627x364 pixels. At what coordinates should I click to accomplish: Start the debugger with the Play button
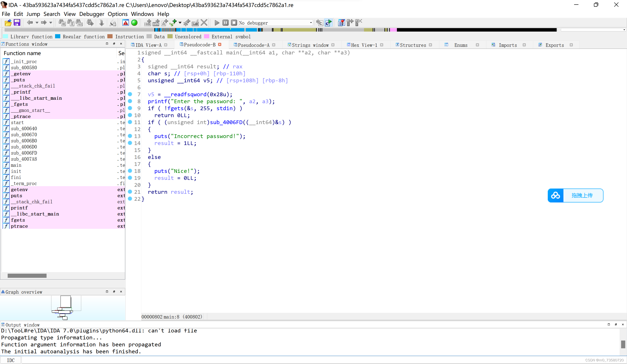(x=217, y=23)
